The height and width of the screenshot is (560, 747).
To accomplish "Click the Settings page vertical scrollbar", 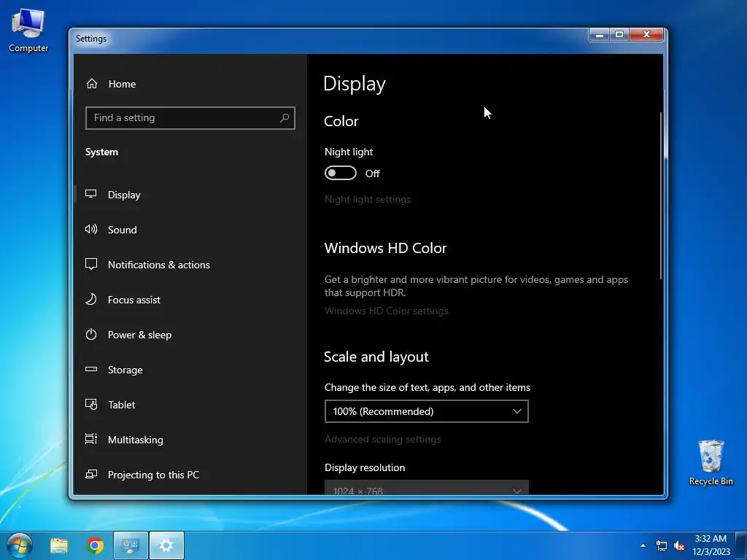I will tap(661, 195).
